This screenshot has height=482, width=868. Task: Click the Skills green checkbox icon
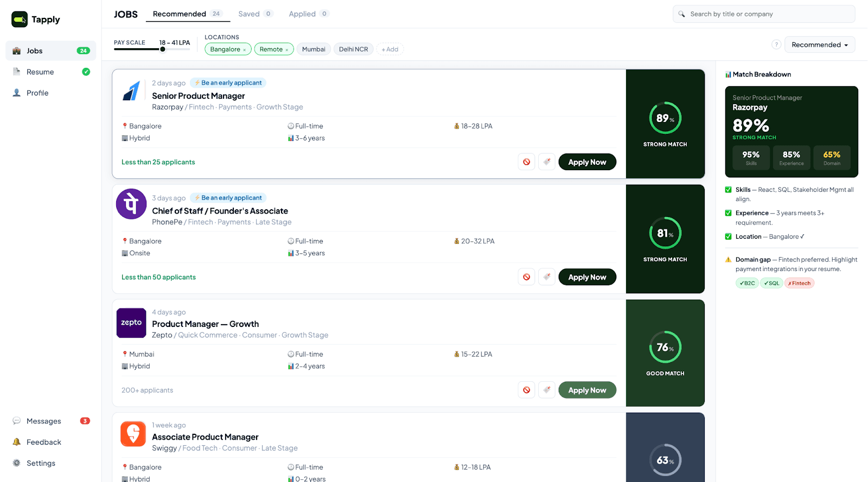[x=728, y=190]
